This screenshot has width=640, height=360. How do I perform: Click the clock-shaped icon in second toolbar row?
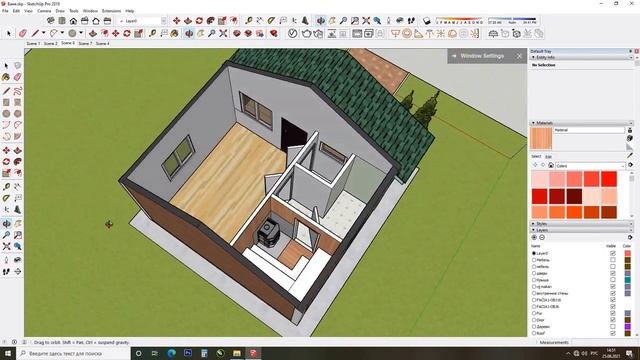coord(292,33)
